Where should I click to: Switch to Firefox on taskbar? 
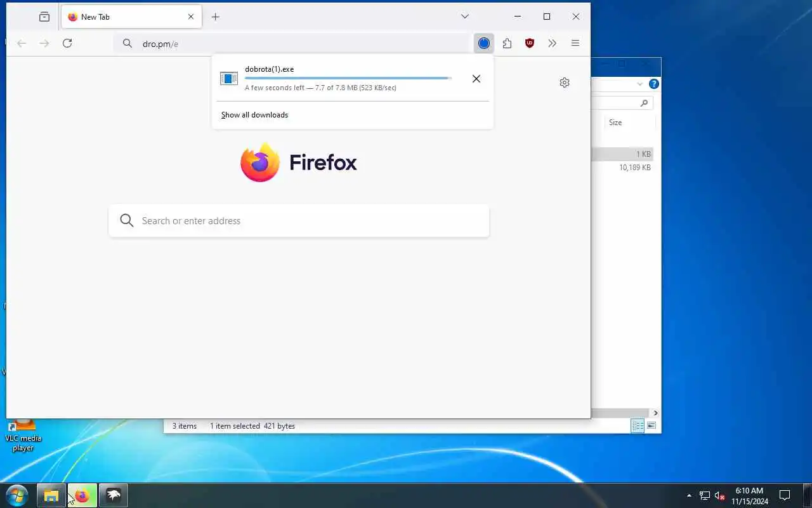82,495
